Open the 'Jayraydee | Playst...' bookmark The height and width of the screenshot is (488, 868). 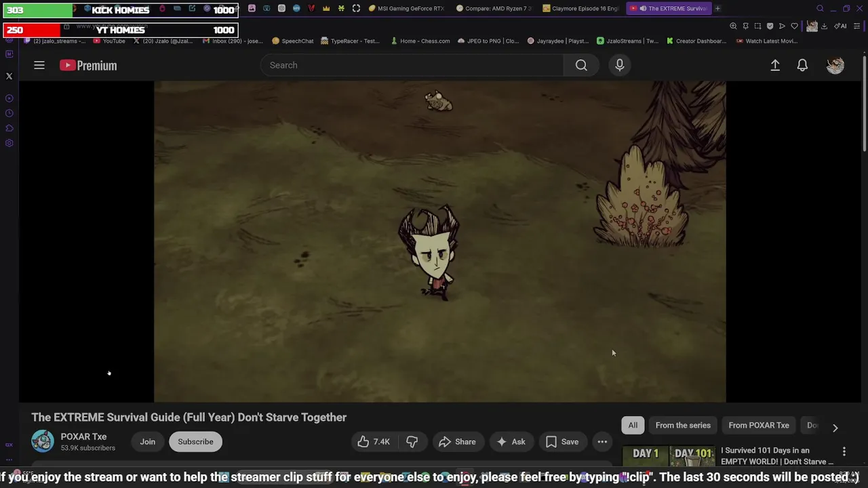(x=557, y=41)
